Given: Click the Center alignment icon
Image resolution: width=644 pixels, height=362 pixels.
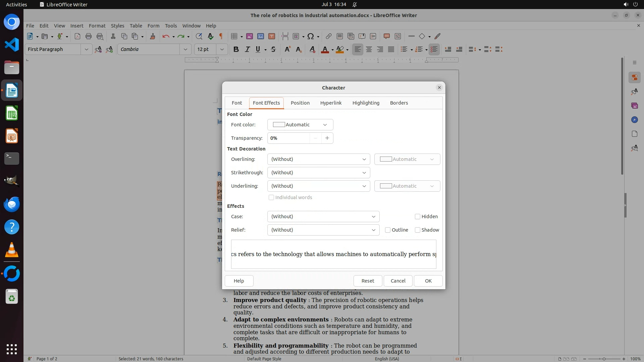Looking at the screenshot, I should click(x=369, y=49).
